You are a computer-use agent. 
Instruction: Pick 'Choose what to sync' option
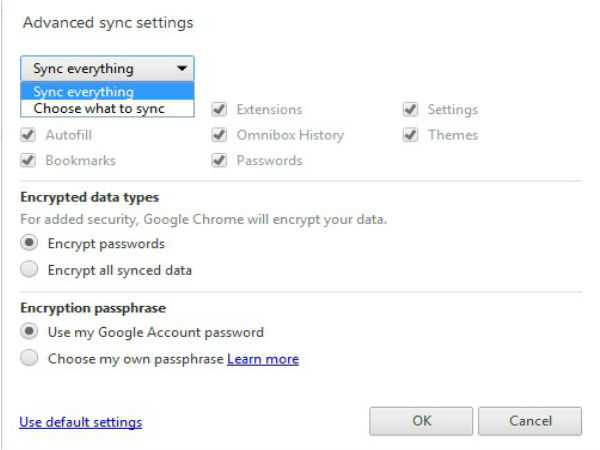click(x=99, y=108)
